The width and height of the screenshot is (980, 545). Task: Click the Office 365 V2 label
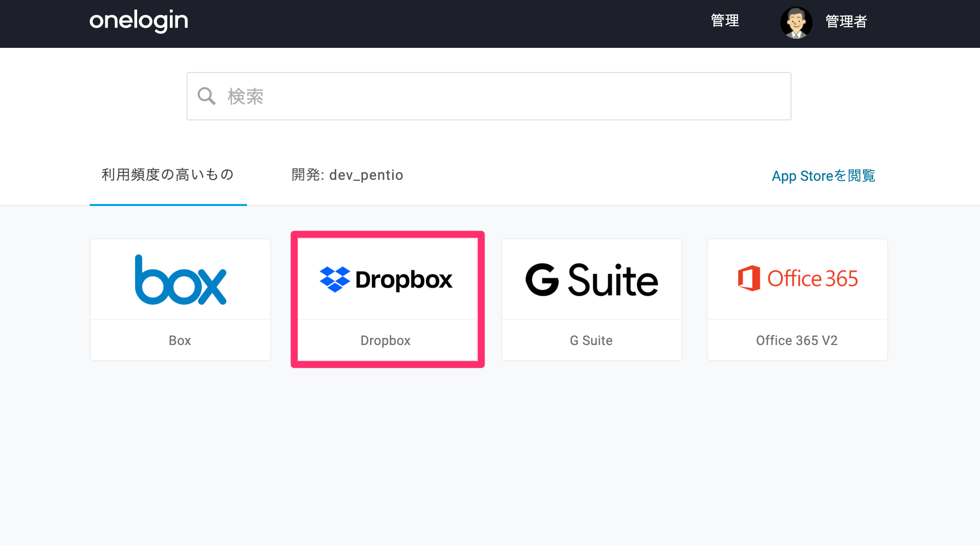797,340
